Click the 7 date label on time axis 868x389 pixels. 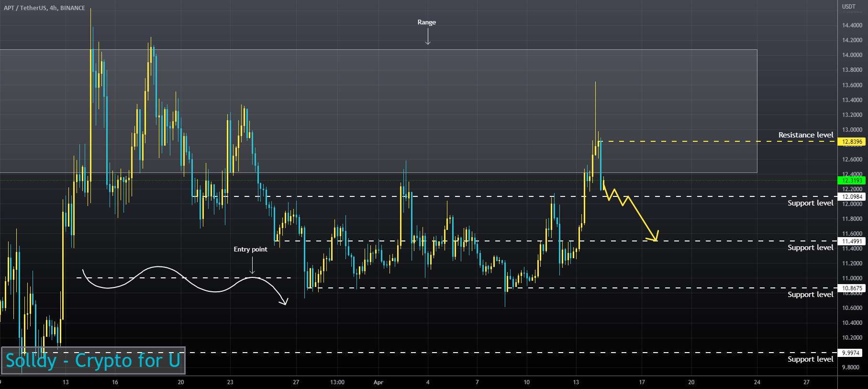coord(477,382)
